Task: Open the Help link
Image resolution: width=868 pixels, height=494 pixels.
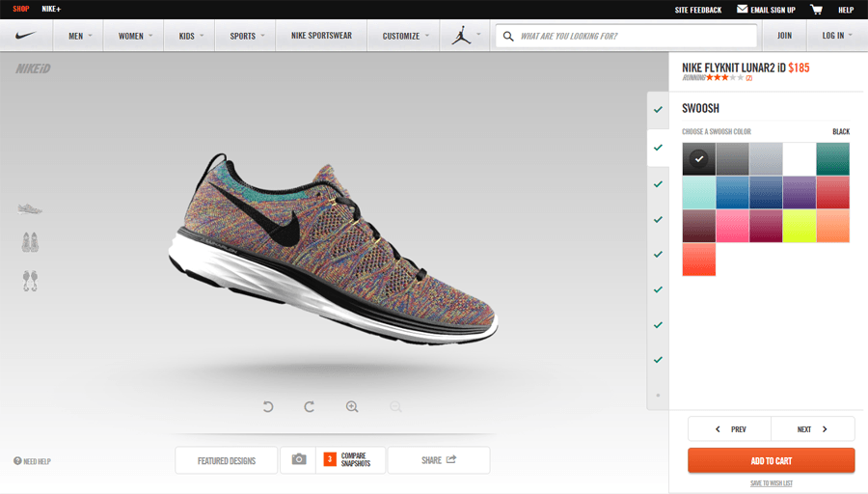Action: tap(845, 10)
